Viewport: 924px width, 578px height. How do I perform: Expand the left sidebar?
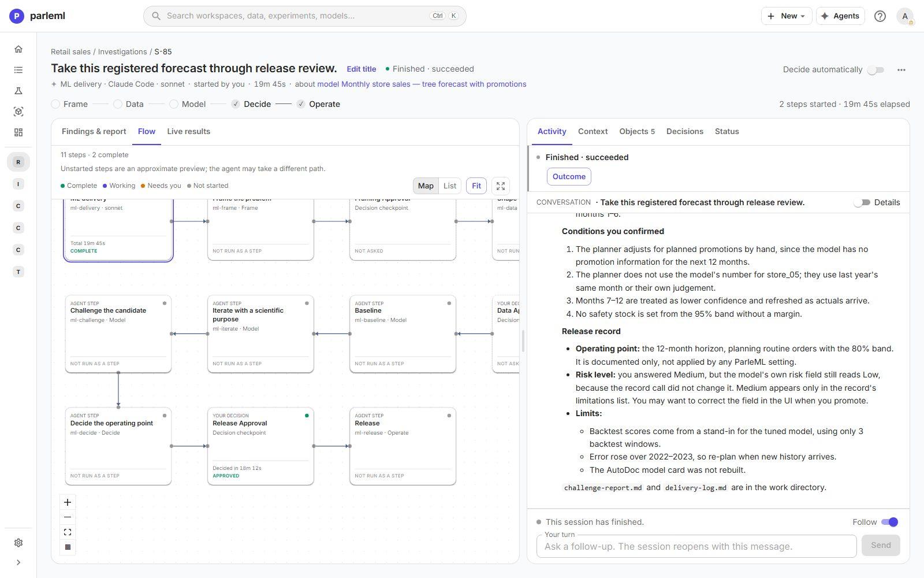point(18,562)
